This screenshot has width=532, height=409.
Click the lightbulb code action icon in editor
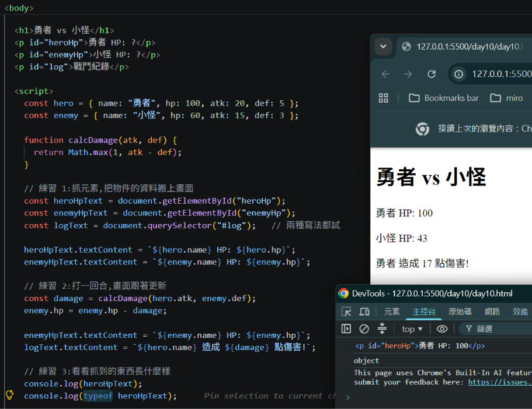[10, 395]
